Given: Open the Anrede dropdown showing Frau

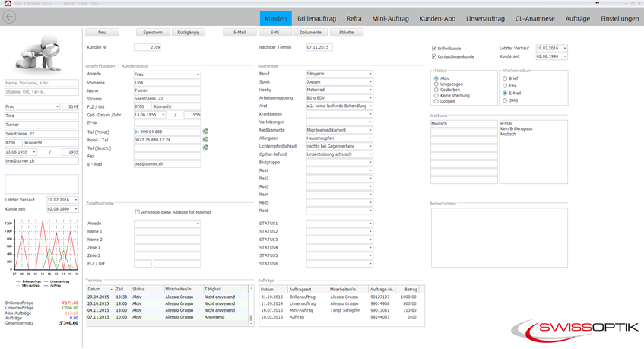Looking at the screenshot, I should click(x=167, y=75).
